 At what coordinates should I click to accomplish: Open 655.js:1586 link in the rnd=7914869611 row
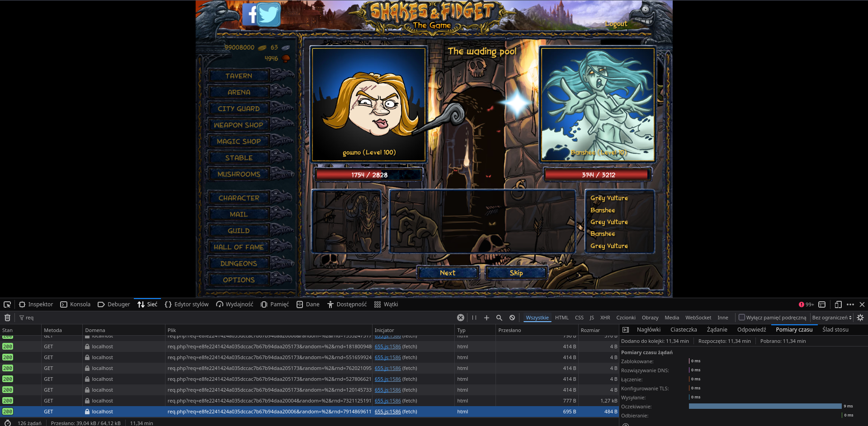pyautogui.click(x=388, y=412)
